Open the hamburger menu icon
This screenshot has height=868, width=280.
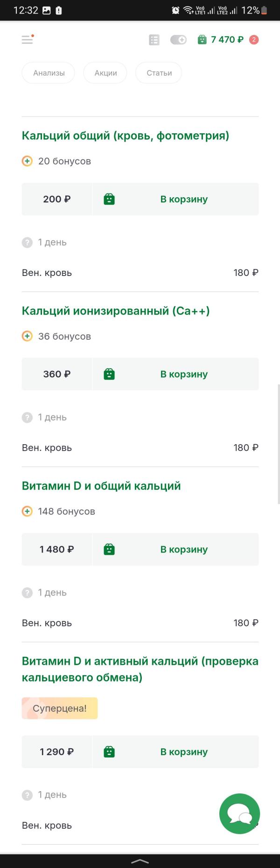tap(27, 40)
